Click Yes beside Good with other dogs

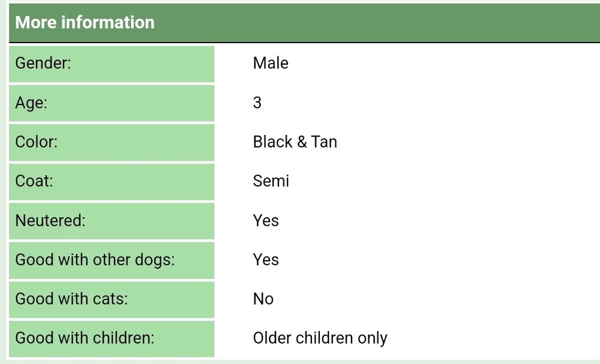[266, 260]
